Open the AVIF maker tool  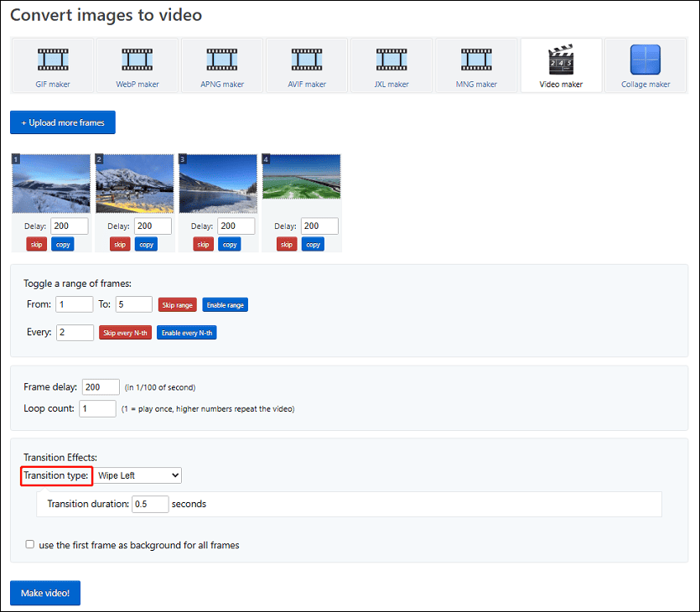[306, 65]
